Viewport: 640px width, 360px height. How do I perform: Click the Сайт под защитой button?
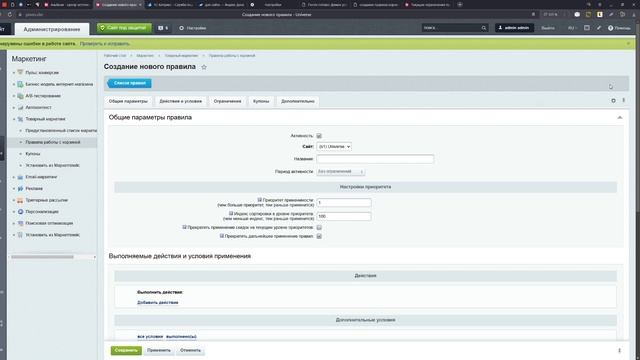124,28
